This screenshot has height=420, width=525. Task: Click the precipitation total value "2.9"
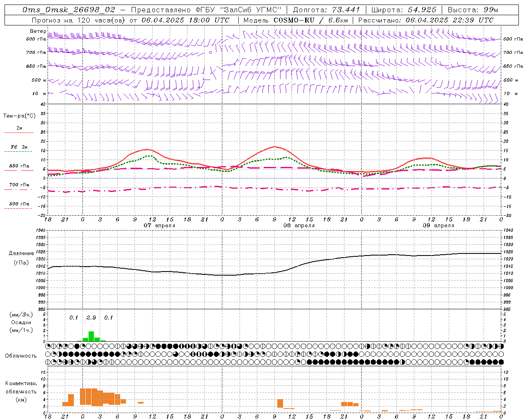click(x=91, y=317)
